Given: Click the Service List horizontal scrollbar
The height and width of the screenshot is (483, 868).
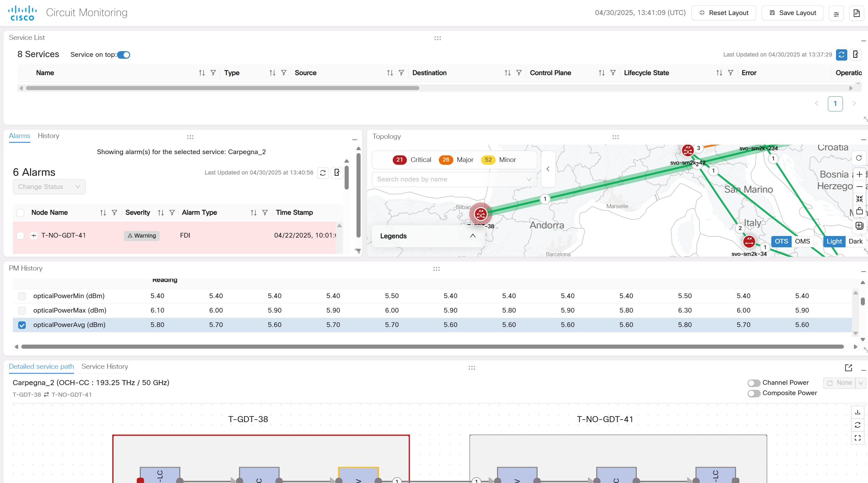Looking at the screenshot, I should [x=223, y=89].
